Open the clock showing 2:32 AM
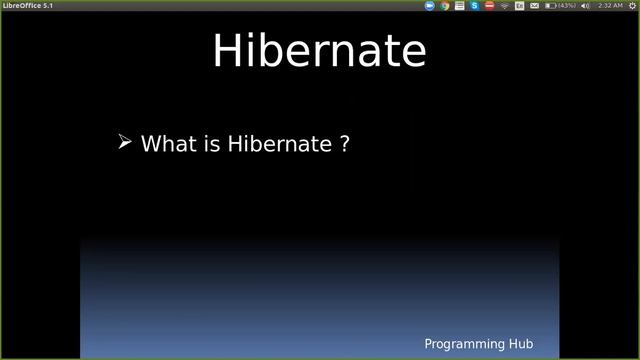 (x=610, y=6)
